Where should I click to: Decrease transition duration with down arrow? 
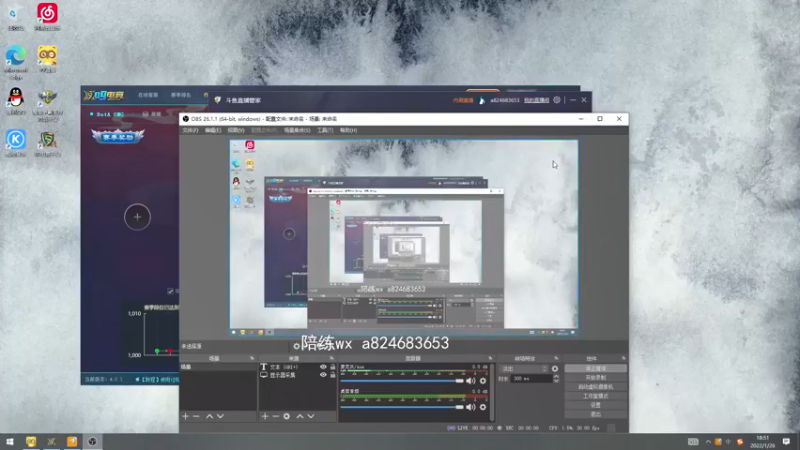click(556, 381)
